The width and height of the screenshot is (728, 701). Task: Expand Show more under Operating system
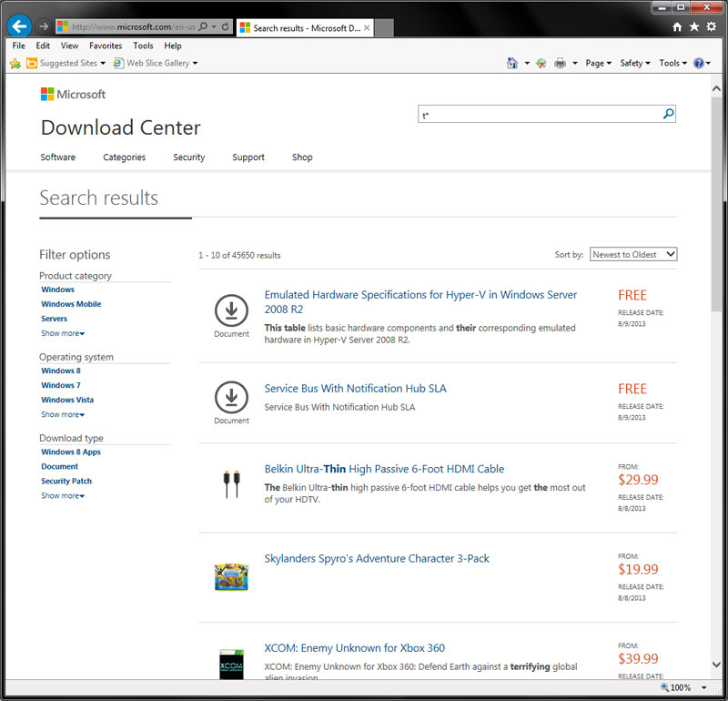[x=63, y=414]
